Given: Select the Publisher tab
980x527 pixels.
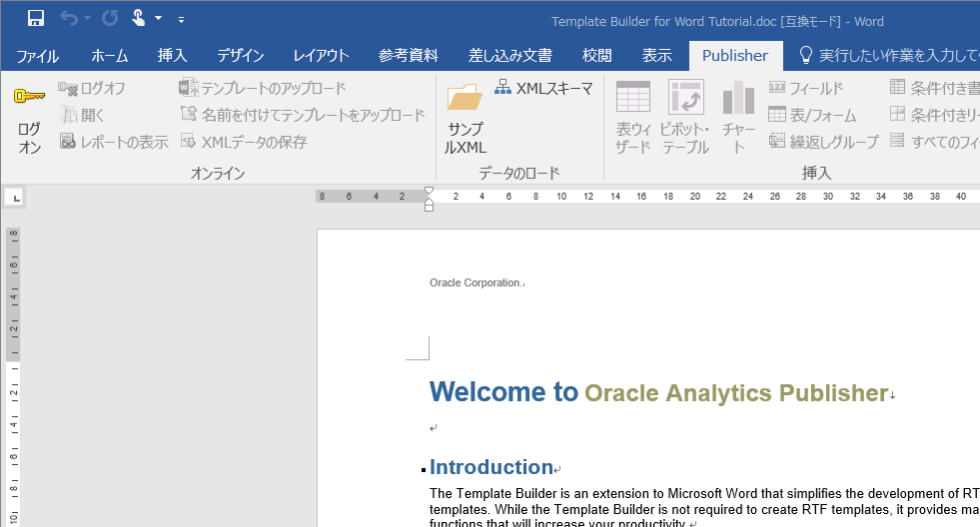Looking at the screenshot, I should [x=735, y=56].
